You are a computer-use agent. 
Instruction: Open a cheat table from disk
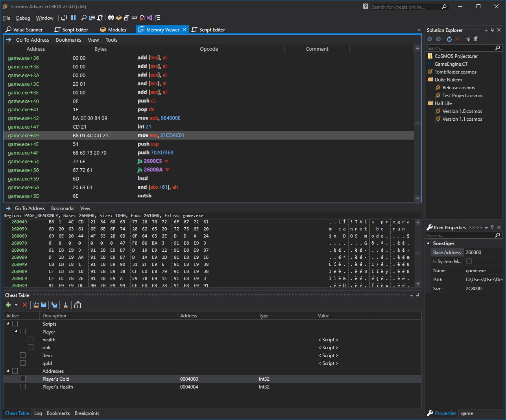[35, 305]
